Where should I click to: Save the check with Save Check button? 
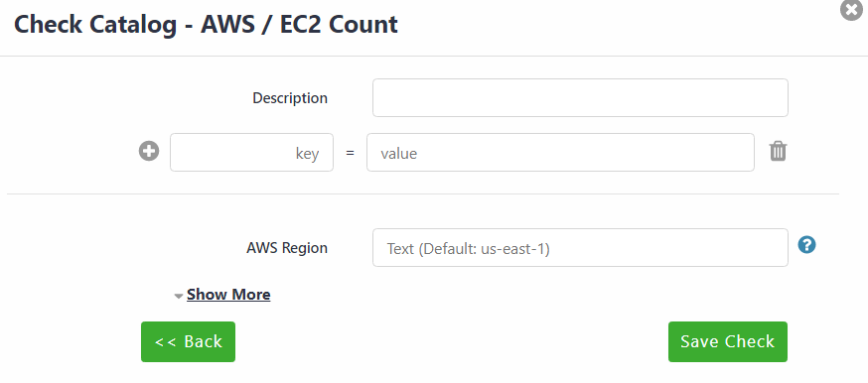727,341
